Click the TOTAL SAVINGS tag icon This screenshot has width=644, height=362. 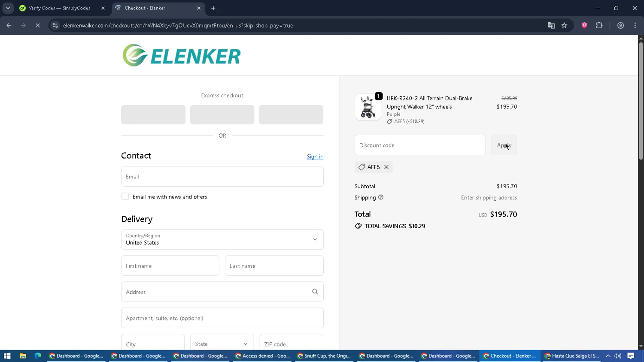click(x=358, y=226)
